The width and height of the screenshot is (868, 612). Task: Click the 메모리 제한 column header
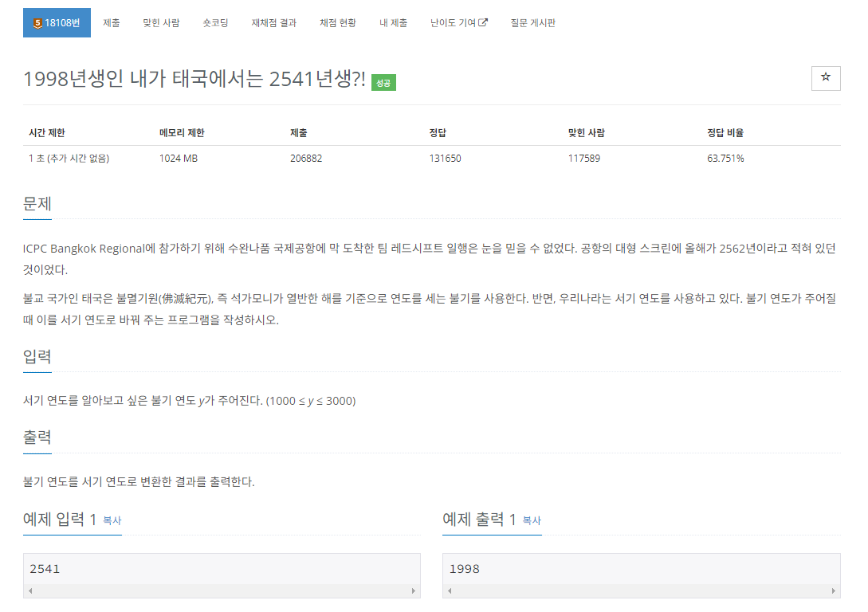tap(182, 133)
